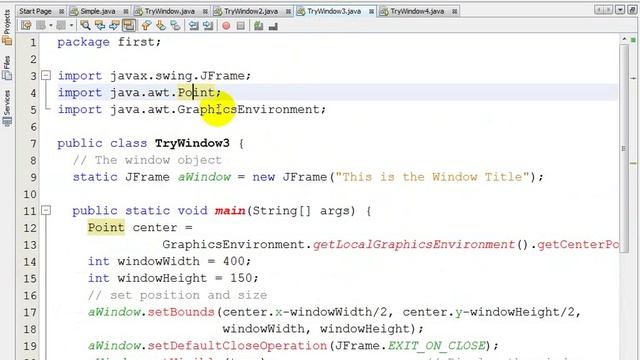Click the 'This is the Window Title' string
This screenshot has height=360, width=640.
point(433,177)
